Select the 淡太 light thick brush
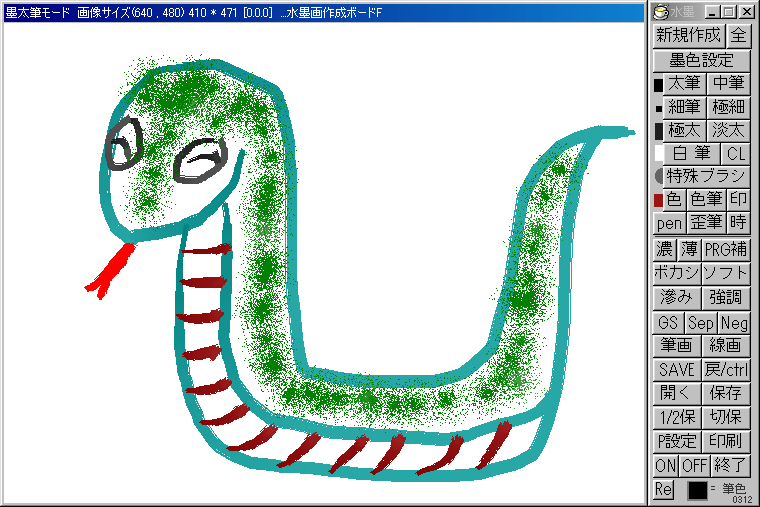 pyautogui.click(x=728, y=130)
